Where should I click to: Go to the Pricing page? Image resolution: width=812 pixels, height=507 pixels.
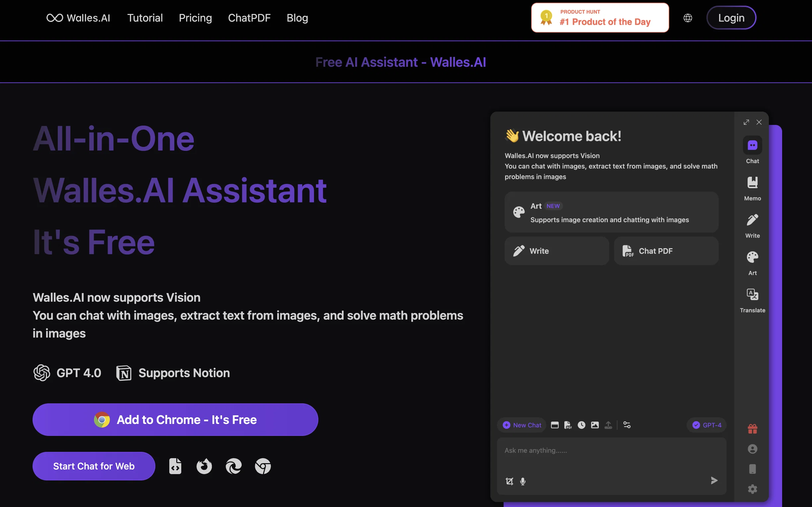195,18
